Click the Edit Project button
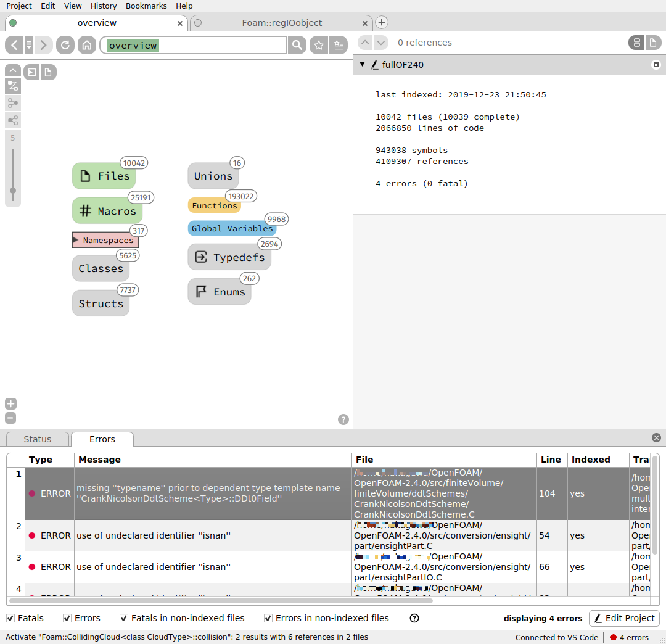Image resolution: width=666 pixels, height=644 pixels. pyautogui.click(x=624, y=618)
